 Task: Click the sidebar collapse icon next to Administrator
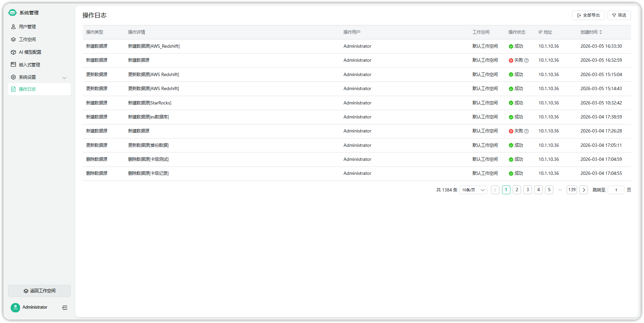pyautogui.click(x=65, y=308)
